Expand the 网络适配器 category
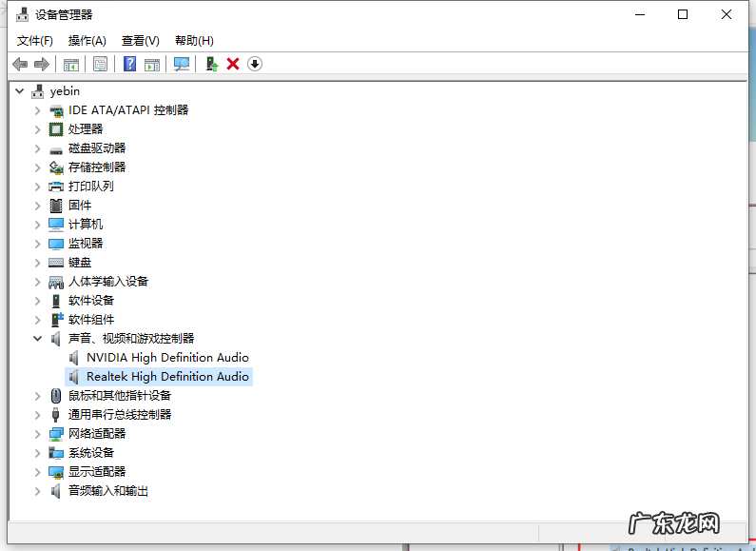Viewport: 756px width, 551px height. pyautogui.click(x=38, y=434)
